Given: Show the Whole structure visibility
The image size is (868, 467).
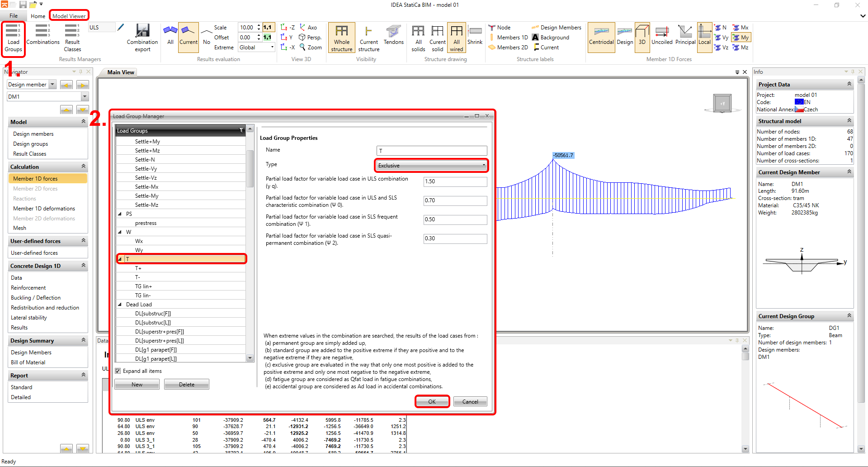Looking at the screenshot, I should tap(341, 38).
